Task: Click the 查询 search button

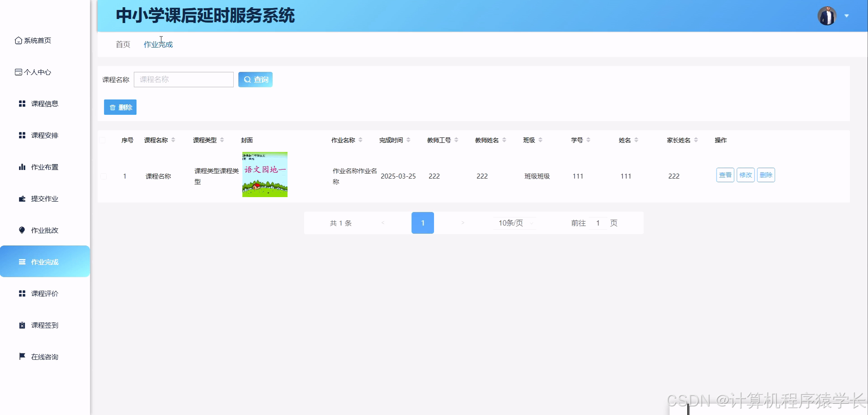Action: (x=255, y=79)
